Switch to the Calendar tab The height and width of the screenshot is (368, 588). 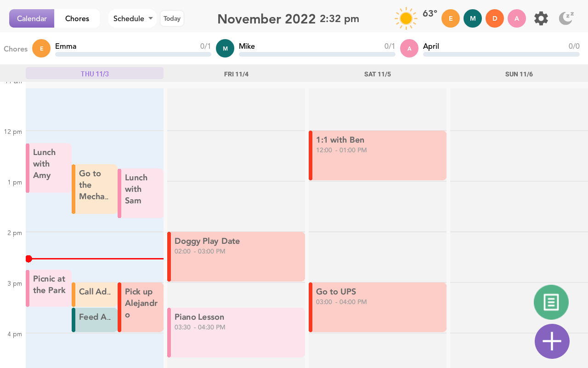(x=32, y=18)
